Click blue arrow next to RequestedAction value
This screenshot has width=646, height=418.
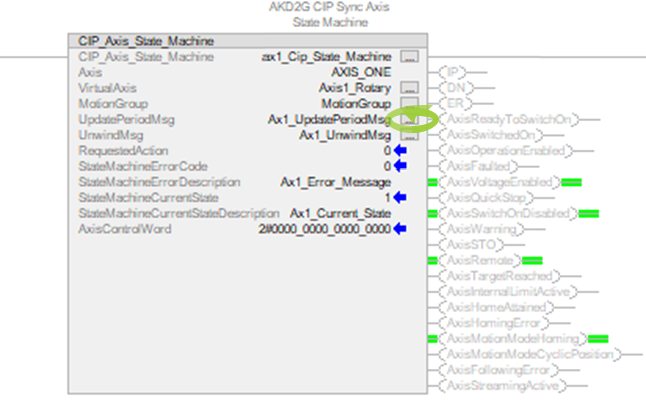coord(400,150)
